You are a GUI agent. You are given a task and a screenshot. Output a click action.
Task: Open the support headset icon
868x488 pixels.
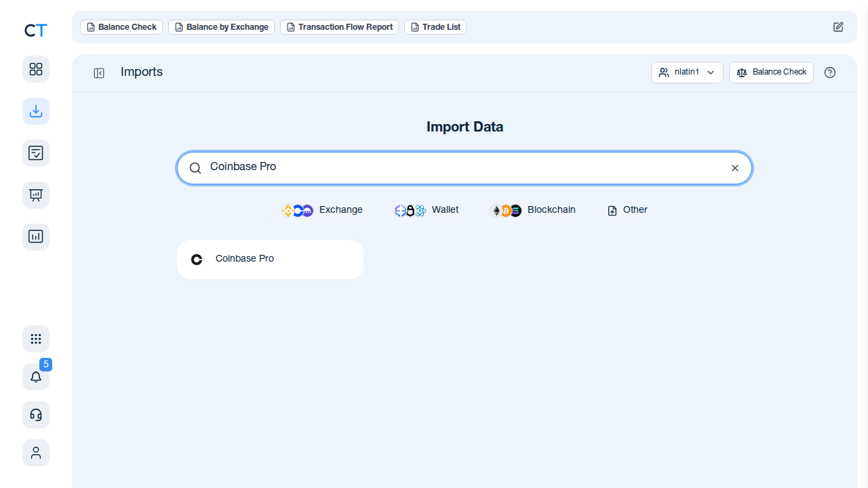coord(36,414)
